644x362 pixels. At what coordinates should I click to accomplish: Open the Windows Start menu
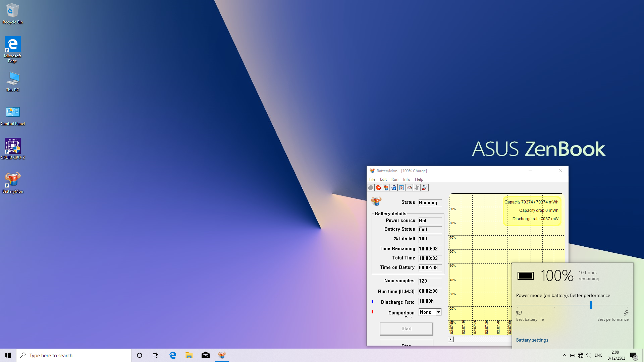(x=8, y=355)
